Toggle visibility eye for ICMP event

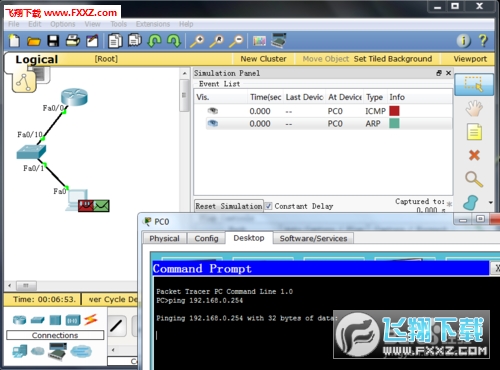pos(212,111)
